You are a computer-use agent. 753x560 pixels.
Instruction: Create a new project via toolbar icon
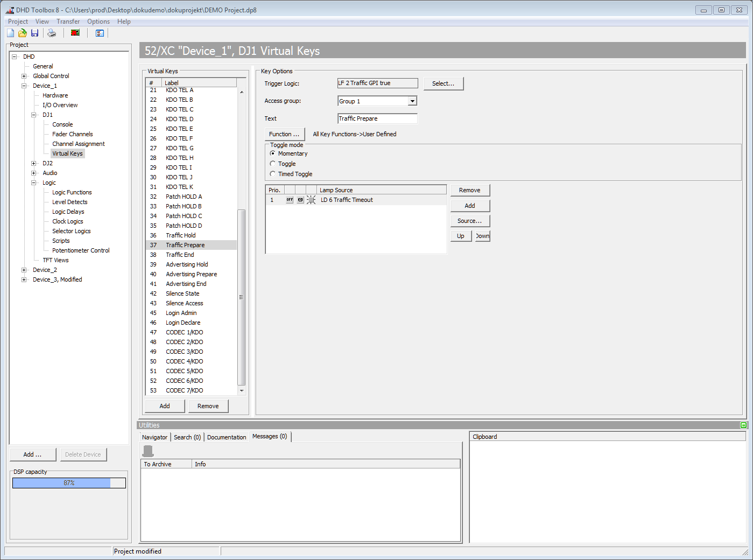(10, 33)
